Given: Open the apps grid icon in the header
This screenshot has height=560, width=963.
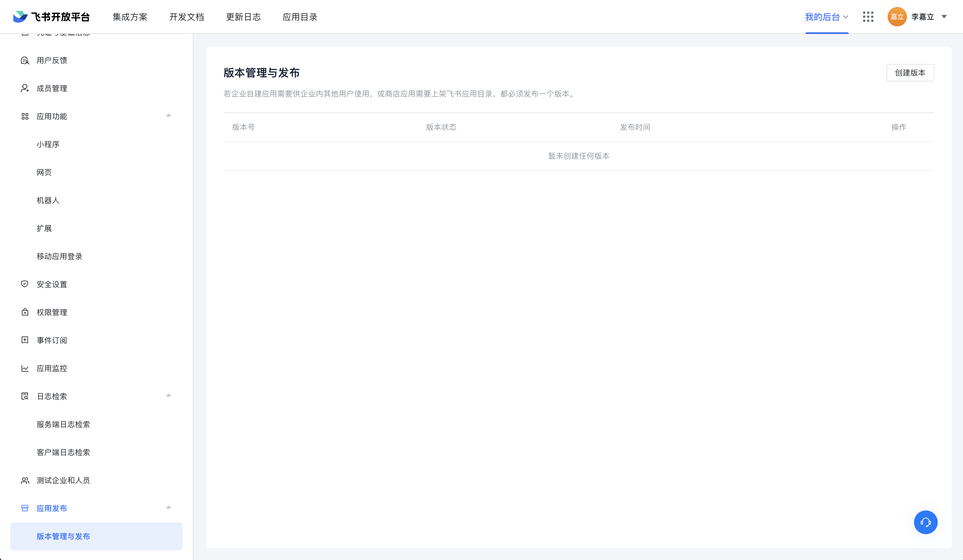Looking at the screenshot, I should 868,17.
